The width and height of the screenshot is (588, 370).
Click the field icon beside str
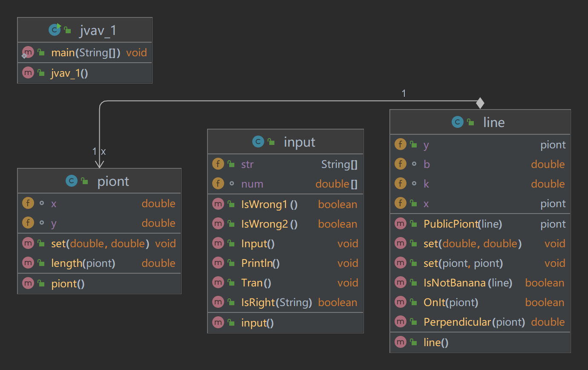tap(218, 164)
